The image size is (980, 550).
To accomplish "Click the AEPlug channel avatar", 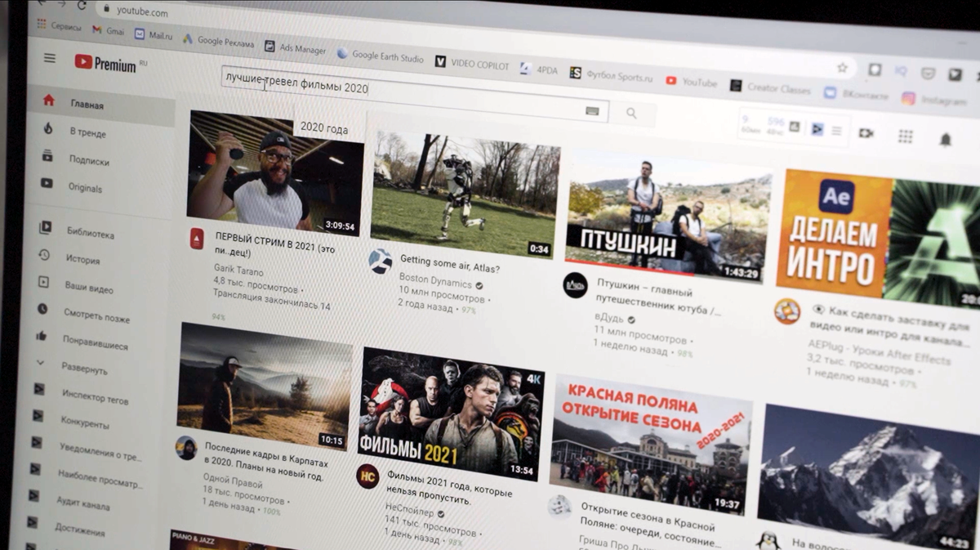I will [x=787, y=311].
